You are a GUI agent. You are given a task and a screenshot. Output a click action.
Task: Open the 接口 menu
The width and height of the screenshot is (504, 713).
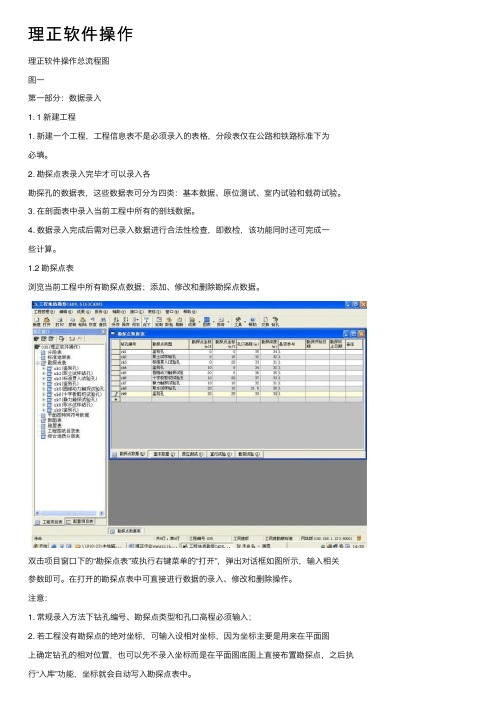click(137, 312)
